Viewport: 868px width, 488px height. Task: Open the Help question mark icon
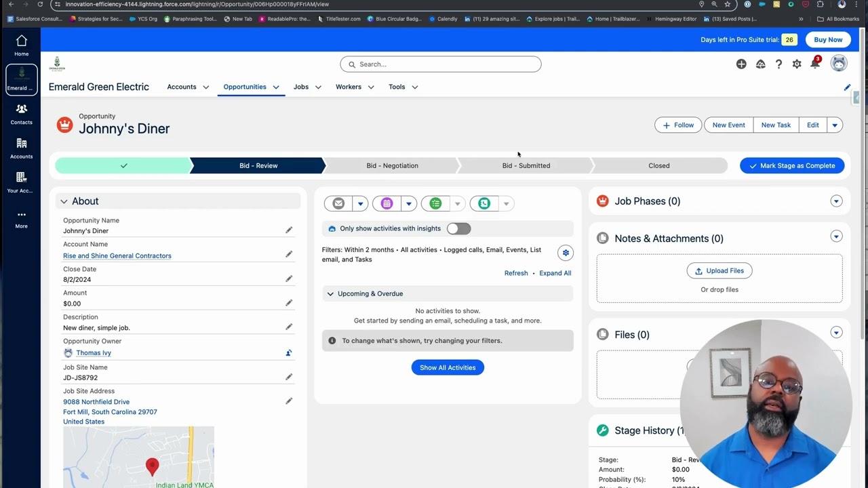tap(778, 64)
